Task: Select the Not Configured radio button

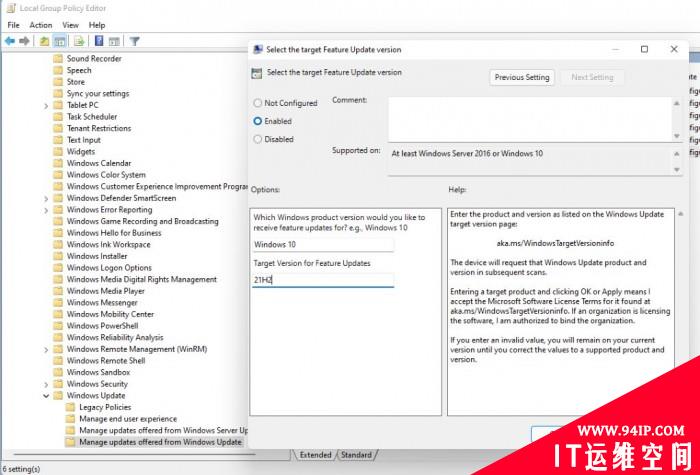Action: pyautogui.click(x=258, y=103)
